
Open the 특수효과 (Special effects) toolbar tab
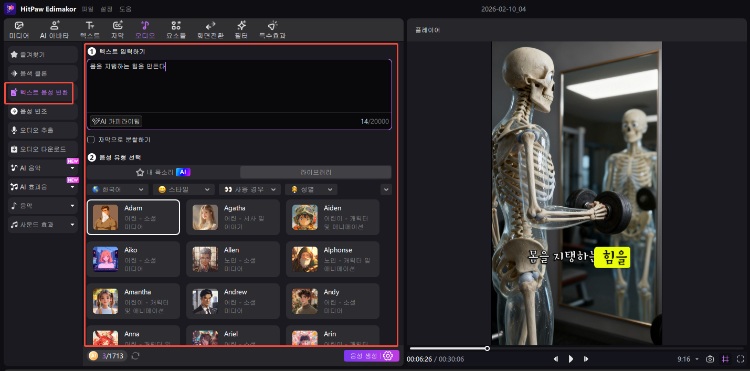(272, 30)
